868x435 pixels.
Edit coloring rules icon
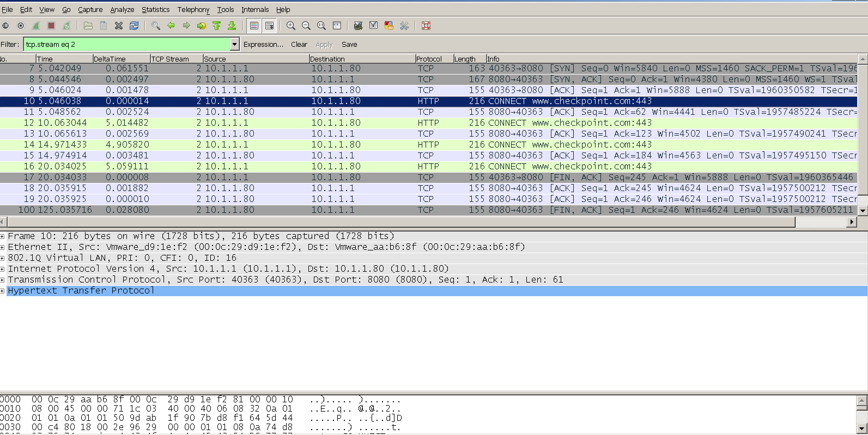(x=389, y=26)
